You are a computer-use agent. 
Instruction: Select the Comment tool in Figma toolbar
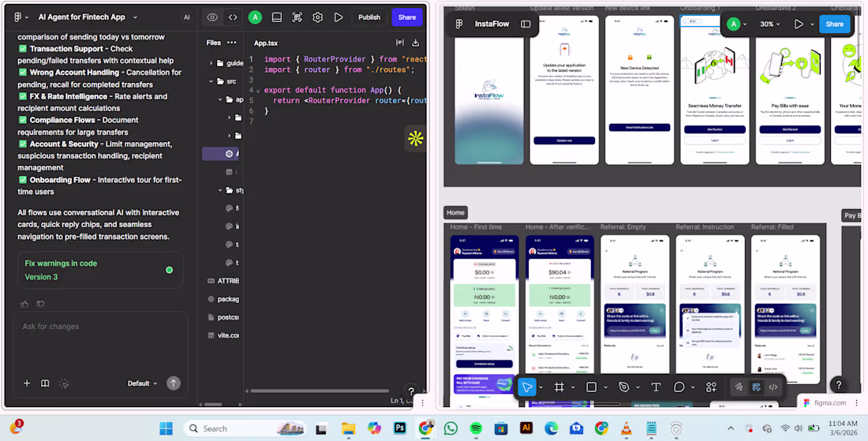(x=679, y=387)
